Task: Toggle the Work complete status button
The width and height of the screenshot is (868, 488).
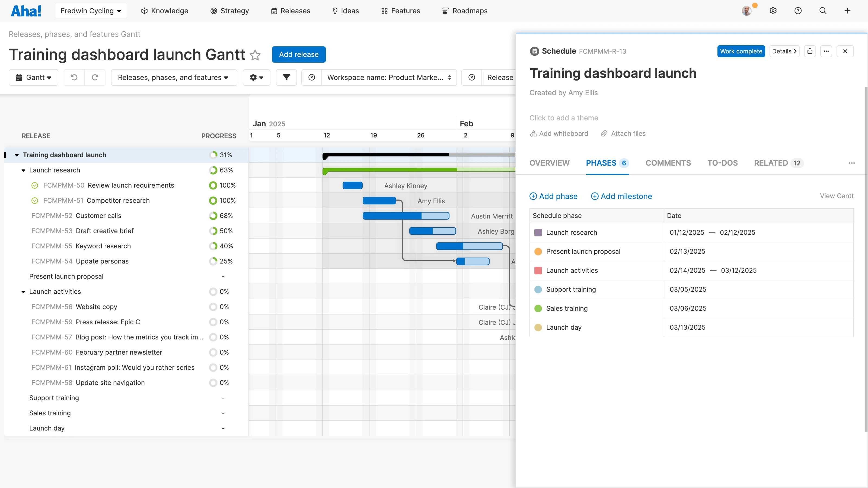Action: pos(741,51)
